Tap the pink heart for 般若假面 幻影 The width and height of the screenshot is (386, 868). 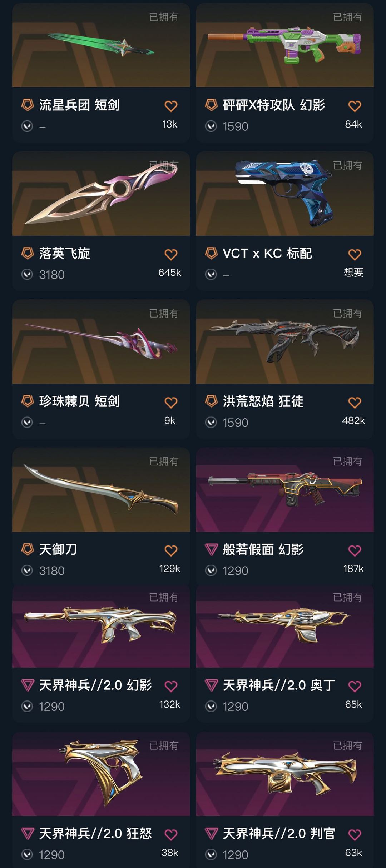point(355,550)
